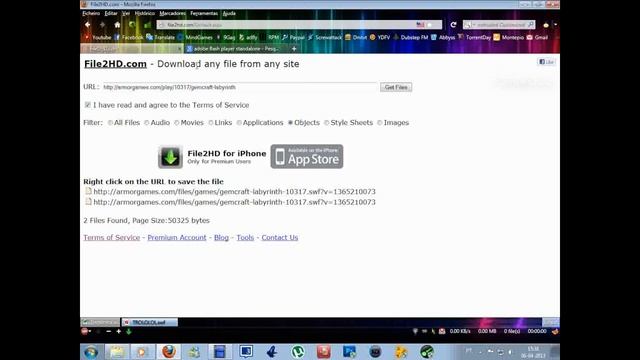Open uTorrent from the taskbar
The width and height of the screenshot is (640, 360).
pyautogui.click(x=298, y=352)
